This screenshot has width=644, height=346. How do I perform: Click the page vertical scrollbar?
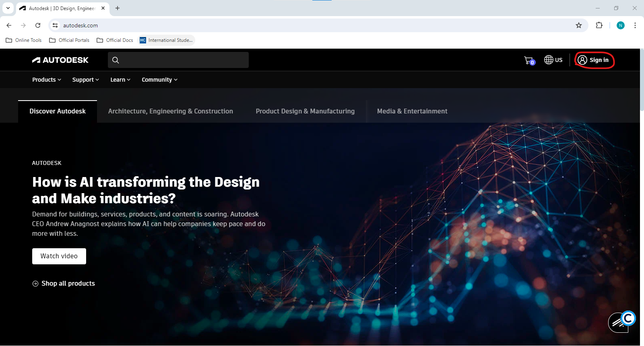coord(642,80)
